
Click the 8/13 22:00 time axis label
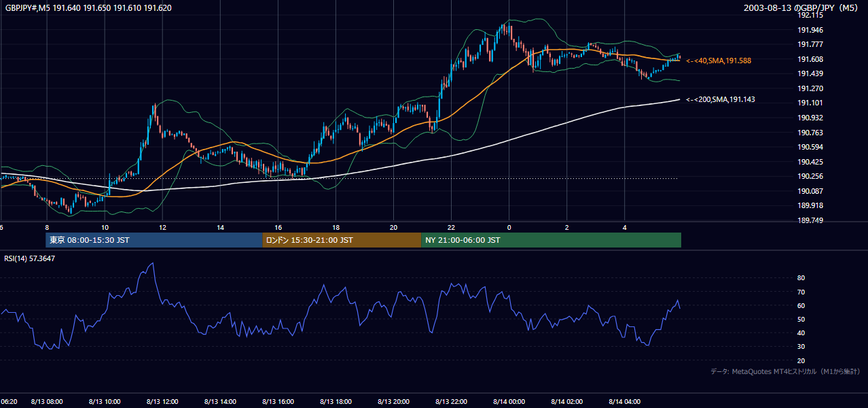coord(451,402)
